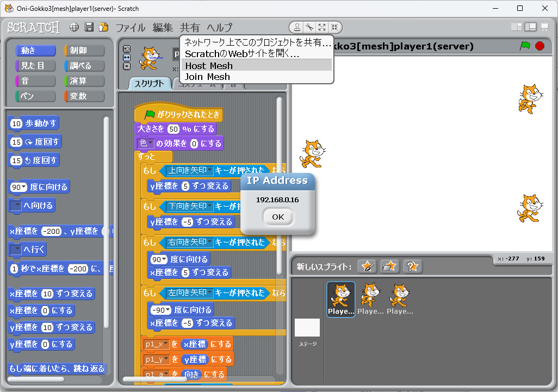Open the 音 block category

click(x=35, y=81)
